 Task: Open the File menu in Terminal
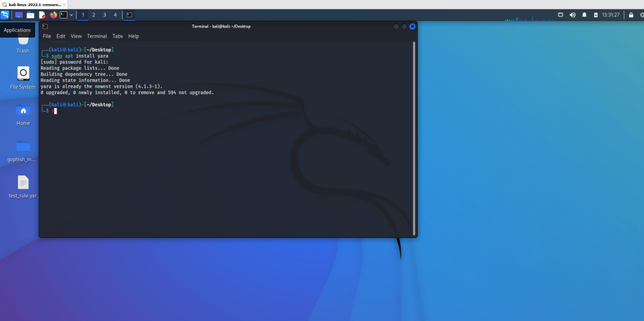[x=47, y=36]
